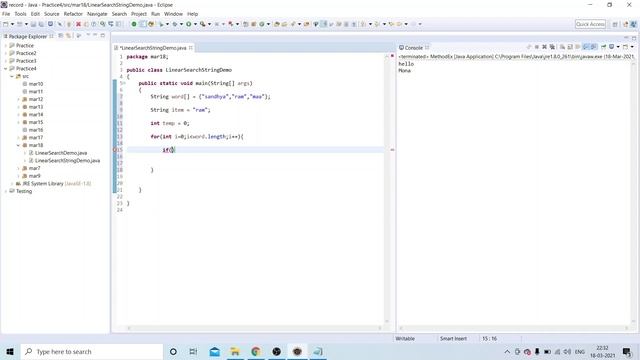Screen dimensions: 640x360
Task: Open the Project menu
Action: [x=139, y=14]
